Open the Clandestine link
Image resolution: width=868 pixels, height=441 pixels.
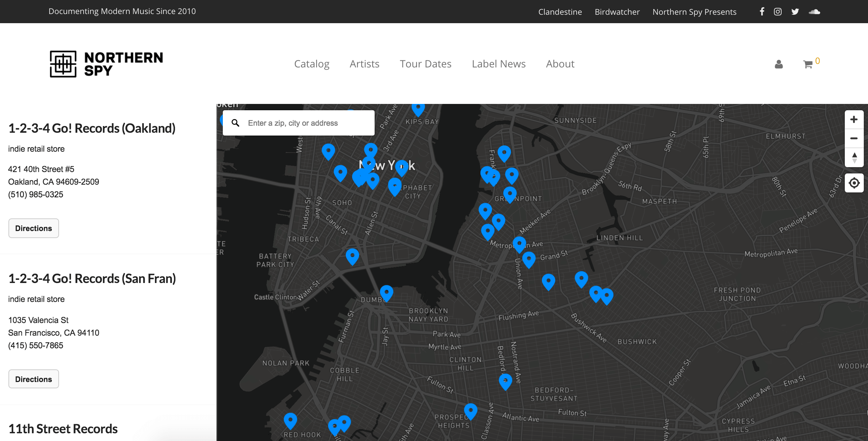[560, 12]
